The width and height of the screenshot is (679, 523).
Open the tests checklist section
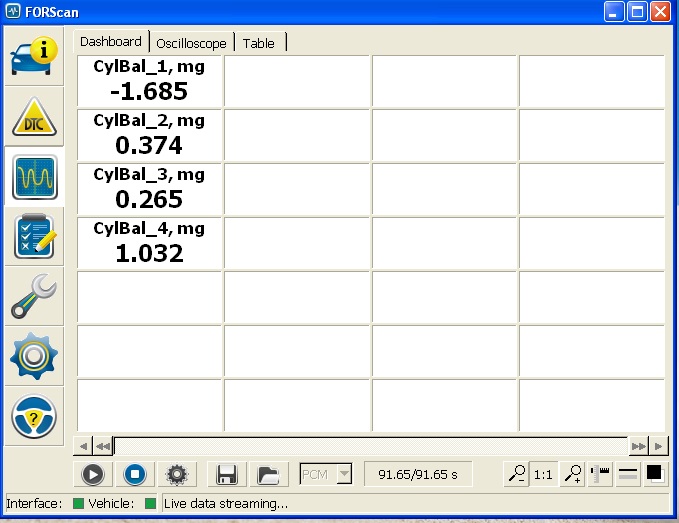point(34,237)
